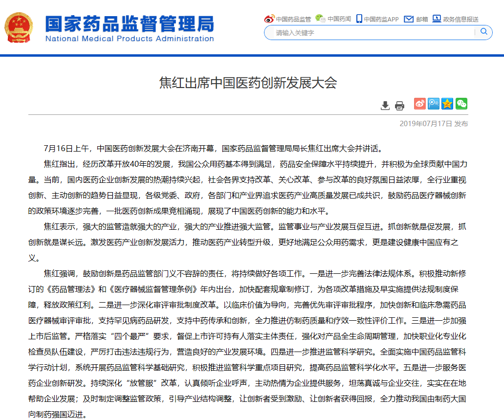Share the article to Tencent Weibo
Screen dimensions: 504x420
[434, 104]
